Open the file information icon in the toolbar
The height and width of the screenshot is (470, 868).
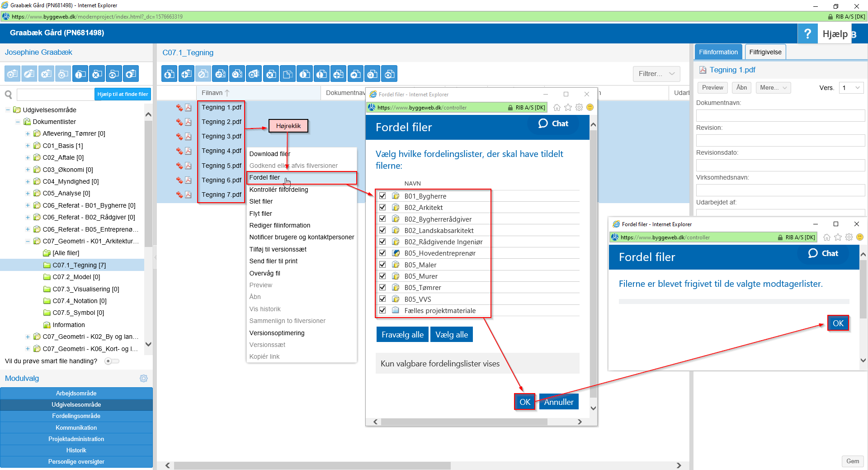coord(305,73)
